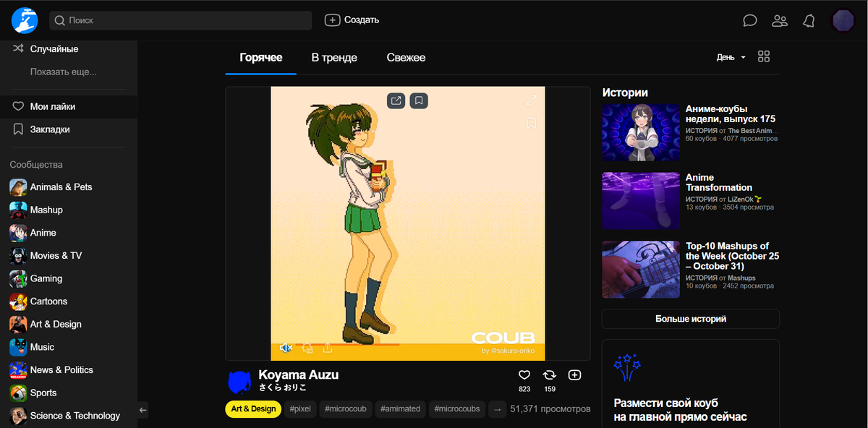Open the #microcoubs tag

[457, 409]
